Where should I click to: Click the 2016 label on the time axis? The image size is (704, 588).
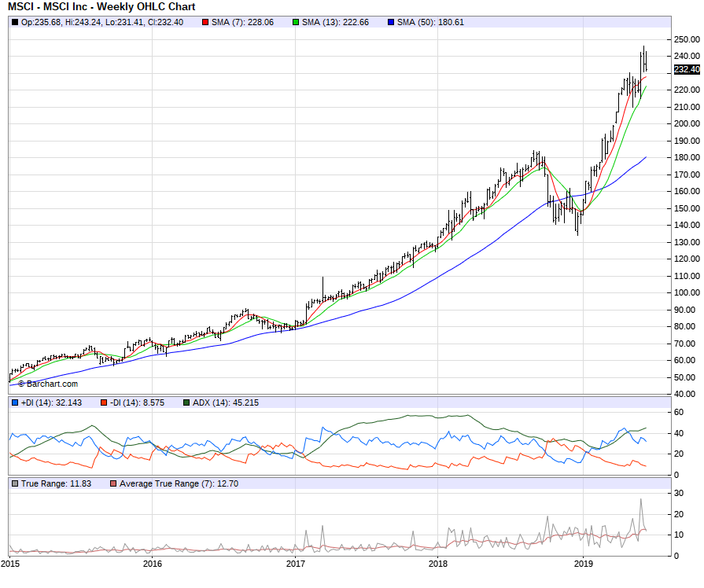[x=152, y=564]
